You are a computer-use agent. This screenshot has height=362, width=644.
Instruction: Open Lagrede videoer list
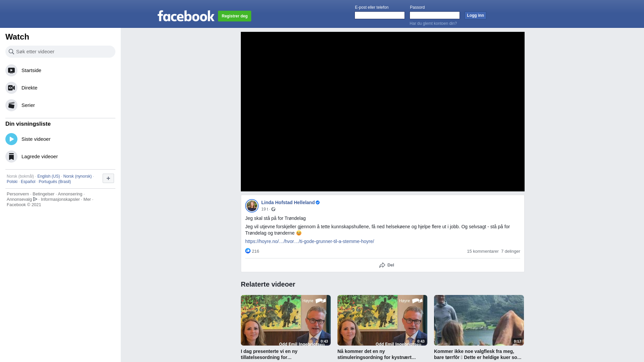coord(60,157)
